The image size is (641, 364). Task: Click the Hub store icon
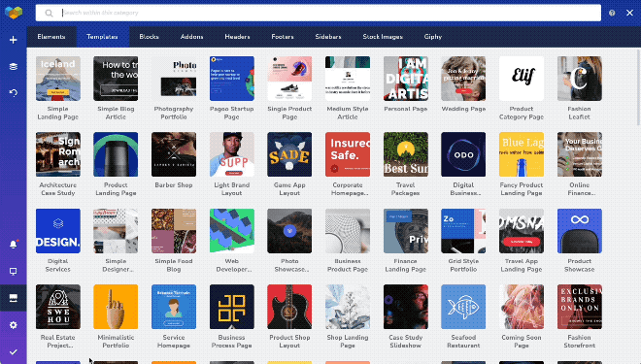(x=13, y=298)
